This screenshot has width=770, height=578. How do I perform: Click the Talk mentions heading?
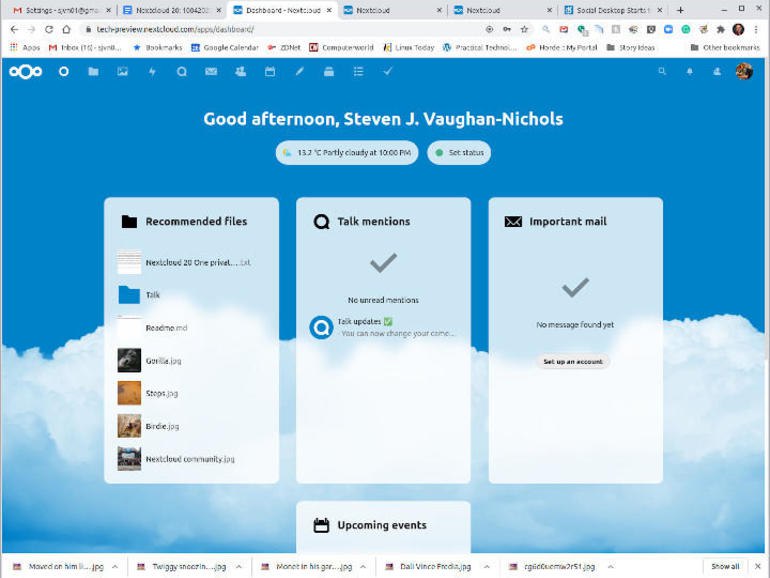click(374, 221)
